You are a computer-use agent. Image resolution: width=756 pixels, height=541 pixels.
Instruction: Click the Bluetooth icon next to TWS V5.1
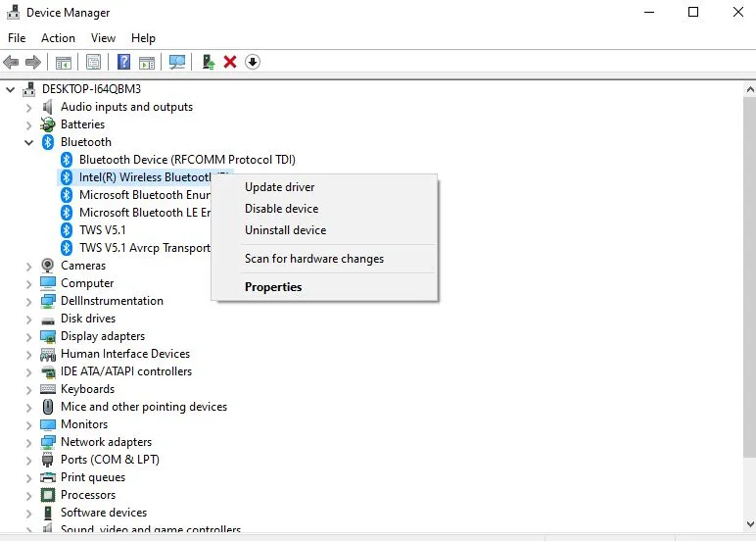(67, 230)
